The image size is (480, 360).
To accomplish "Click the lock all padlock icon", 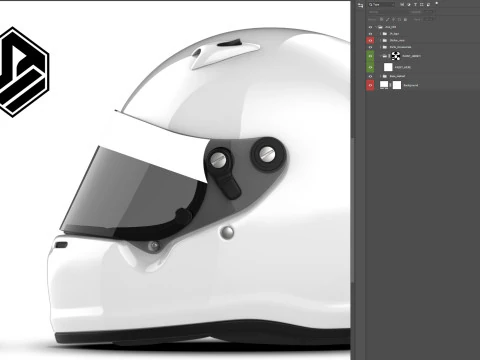I will pyautogui.click(x=405, y=19).
